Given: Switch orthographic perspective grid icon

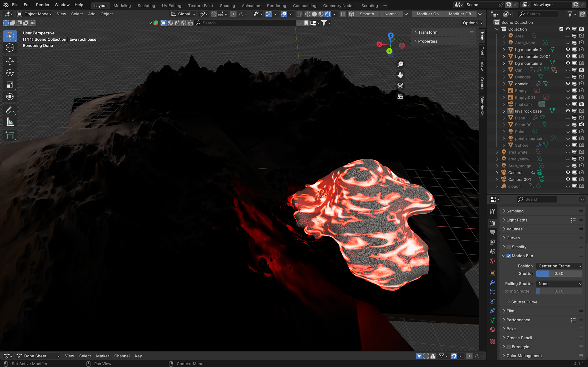Looking at the screenshot, I should coord(400,96).
